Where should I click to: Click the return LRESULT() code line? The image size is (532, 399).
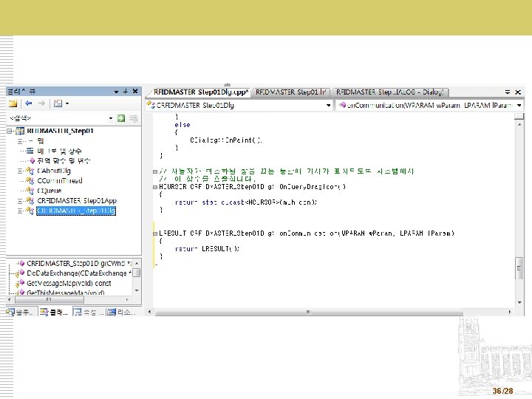[x=207, y=249]
